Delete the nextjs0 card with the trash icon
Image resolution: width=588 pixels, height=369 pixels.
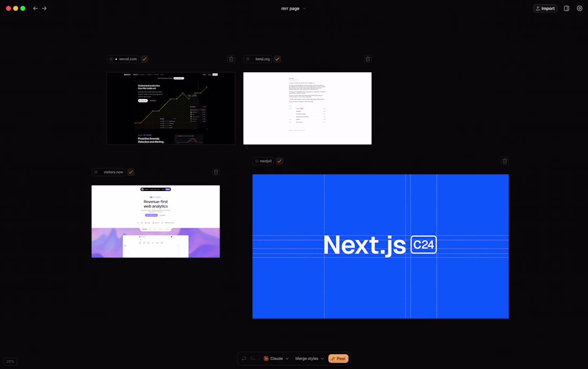coord(505,161)
